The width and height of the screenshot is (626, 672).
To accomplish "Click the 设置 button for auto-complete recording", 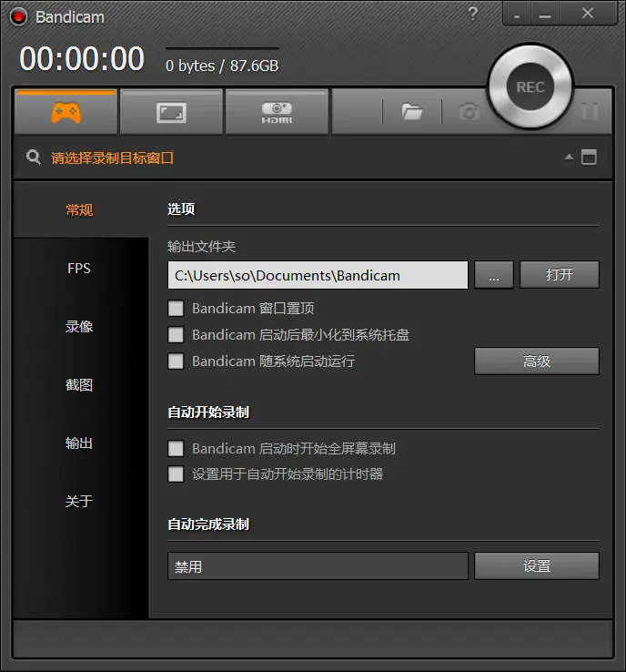I will [x=537, y=566].
